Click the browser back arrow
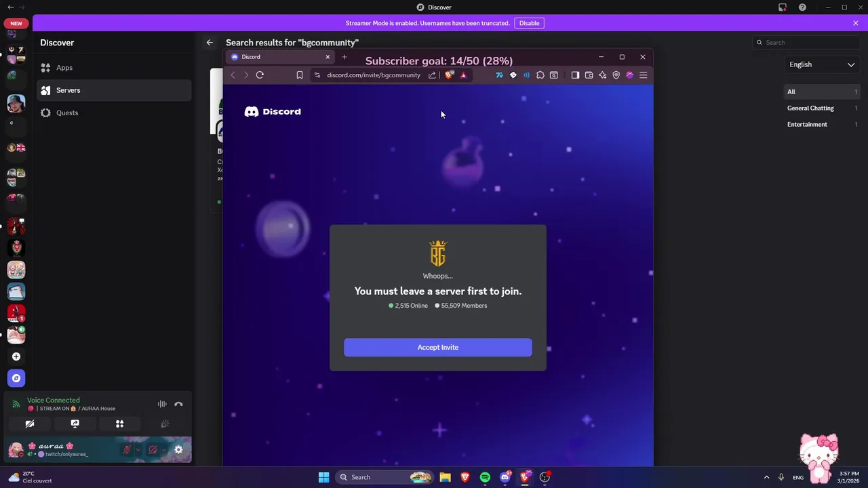868x488 pixels. tap(233, 75)
